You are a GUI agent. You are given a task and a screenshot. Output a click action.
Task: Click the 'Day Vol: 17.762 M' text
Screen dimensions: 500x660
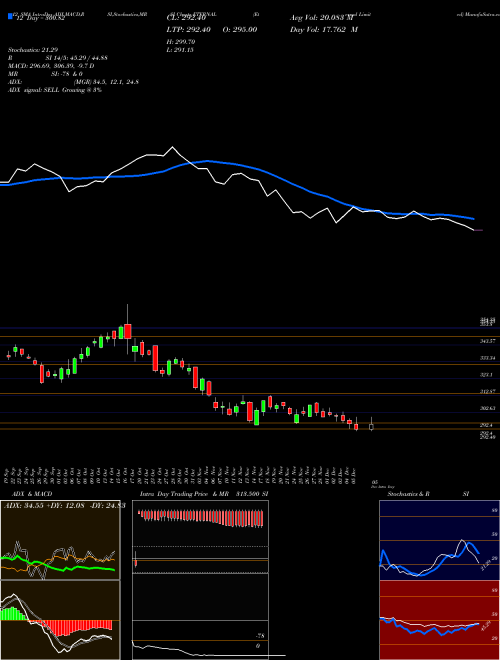[324, 29]
